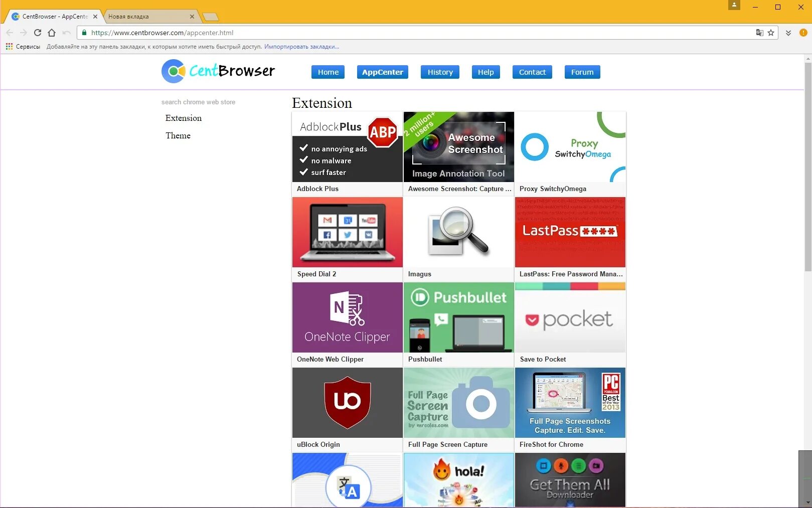Select the CentBrowser AppCenter tab
812x508 pixels.
coord(54,17)
